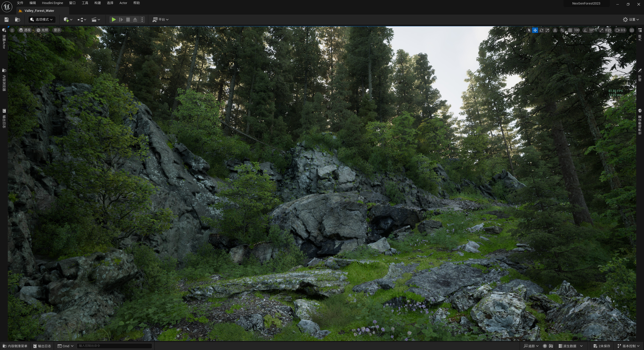Open the 内容浏览器 side panel tab

4,80
